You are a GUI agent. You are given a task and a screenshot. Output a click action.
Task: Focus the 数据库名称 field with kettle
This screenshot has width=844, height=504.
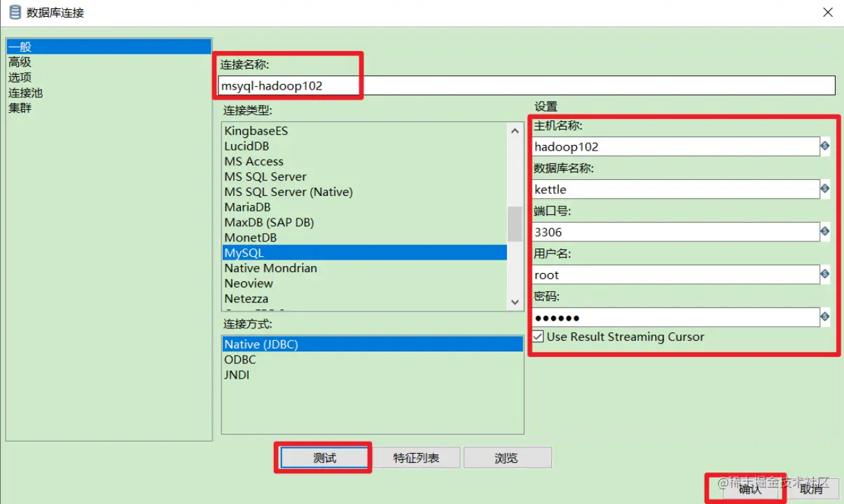676,189
